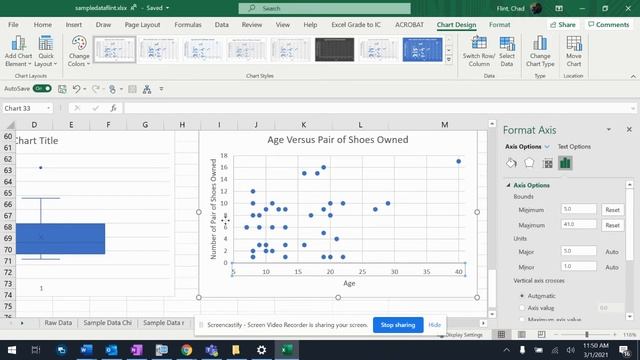Viewport: 640px width, 360px height.
Task: Select chart title 'Age Versus Pair of Shoes Owned'
Action: [x=338, y=140]
